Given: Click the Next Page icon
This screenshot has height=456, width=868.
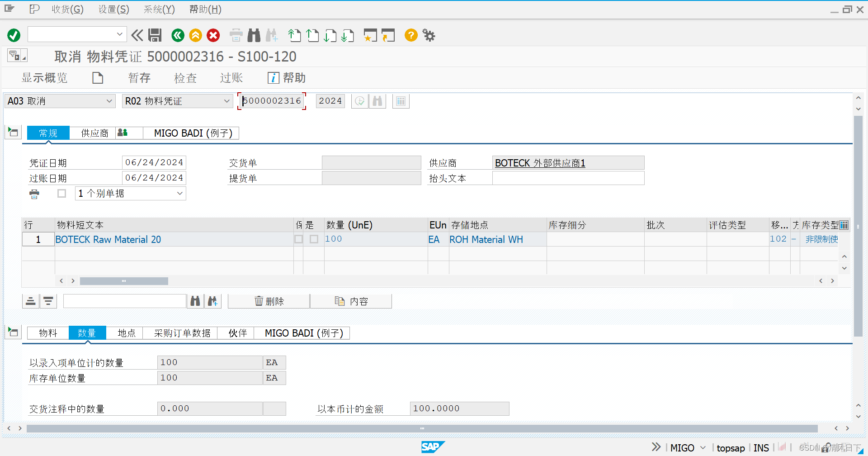Looking at the screenshot, I should (x=330, y=35).
